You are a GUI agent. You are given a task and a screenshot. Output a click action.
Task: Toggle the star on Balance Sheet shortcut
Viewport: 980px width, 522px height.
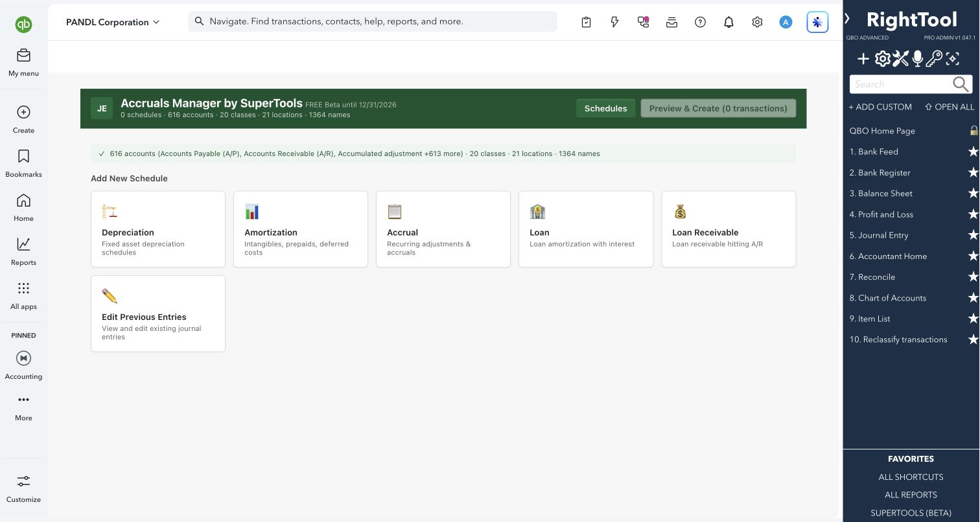[973, 193]
